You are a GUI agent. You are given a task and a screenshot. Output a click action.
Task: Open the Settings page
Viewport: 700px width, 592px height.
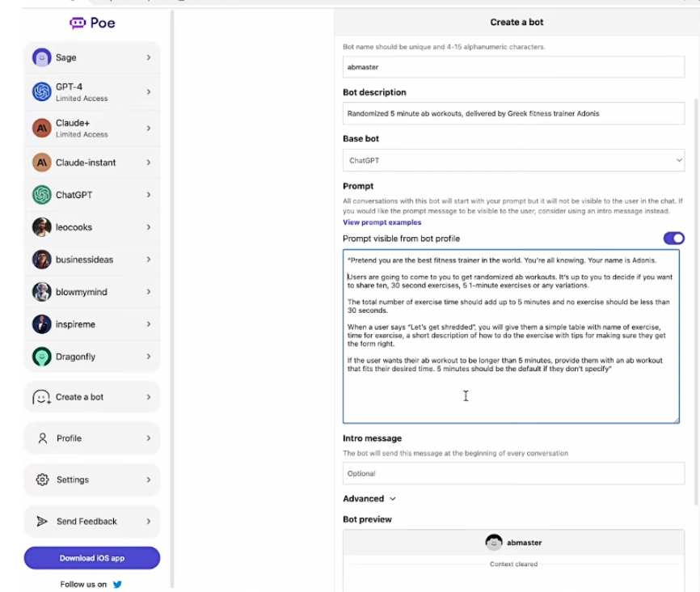coord(92,480)
